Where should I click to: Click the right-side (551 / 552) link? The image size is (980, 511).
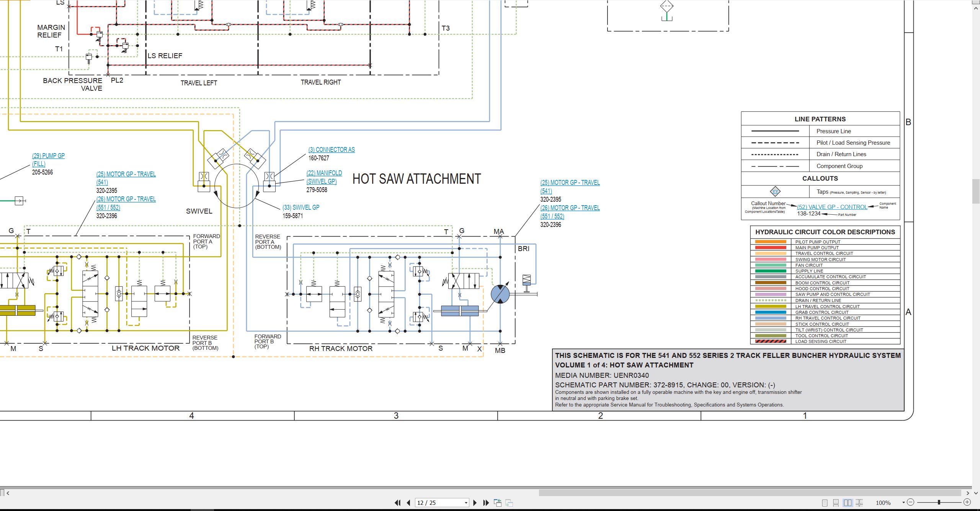[552, 216]
